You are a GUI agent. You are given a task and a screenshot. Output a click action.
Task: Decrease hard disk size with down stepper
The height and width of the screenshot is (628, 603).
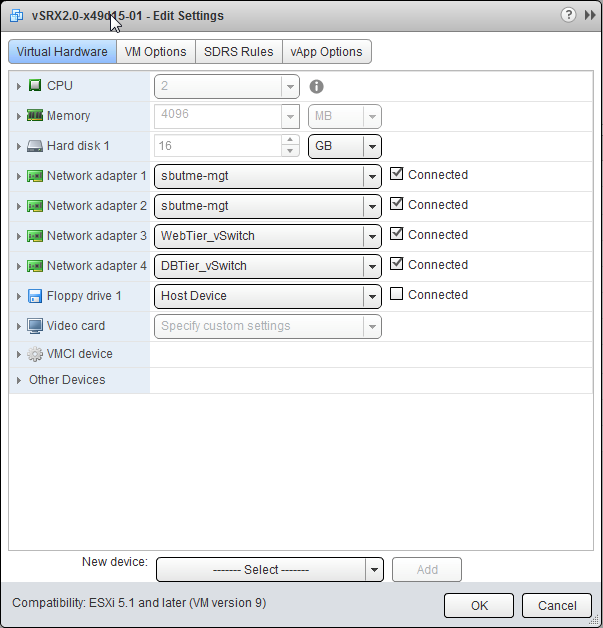point(290,151)
